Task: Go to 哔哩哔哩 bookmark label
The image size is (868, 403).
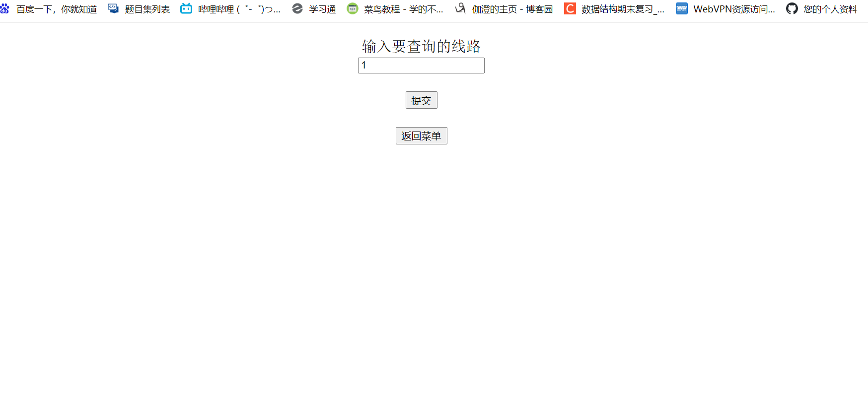Action: point(239,9)
